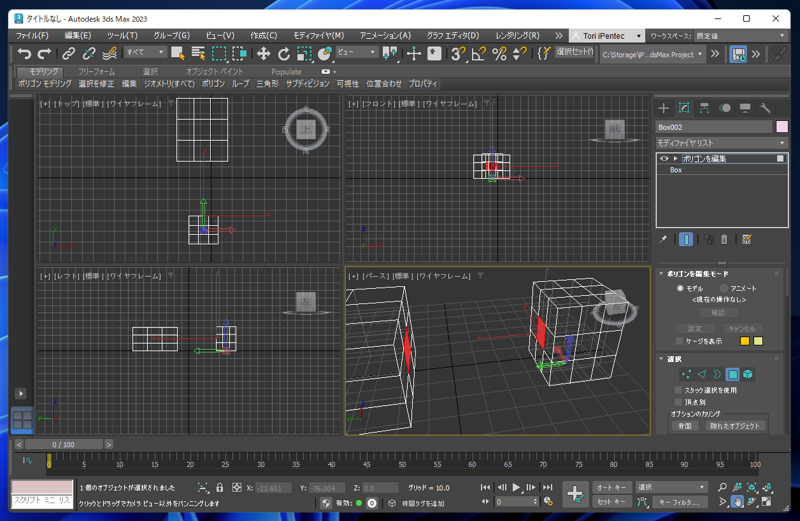Click the 背面 button
Screen dimensions: 800x521
click(x=684, y=426)
